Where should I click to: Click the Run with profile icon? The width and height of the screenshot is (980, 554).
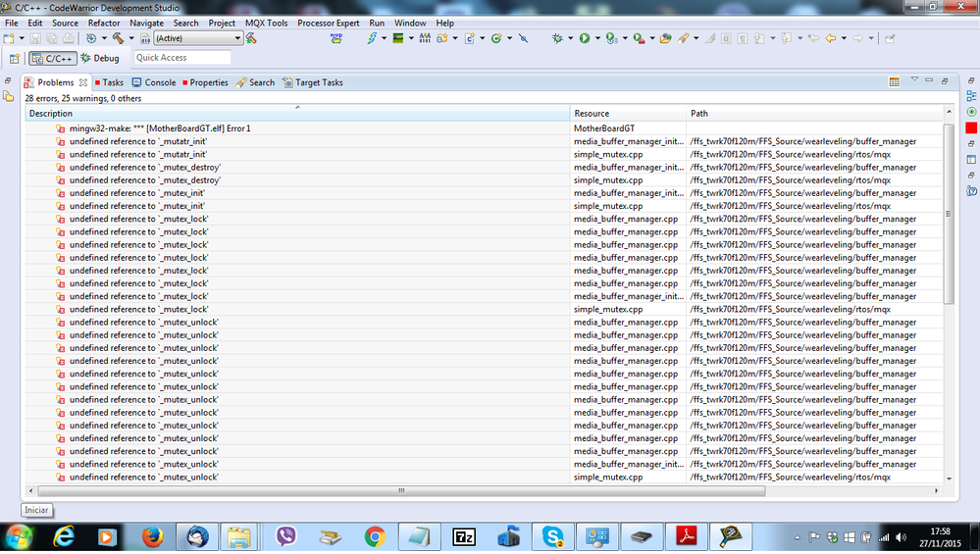[611, 38]
